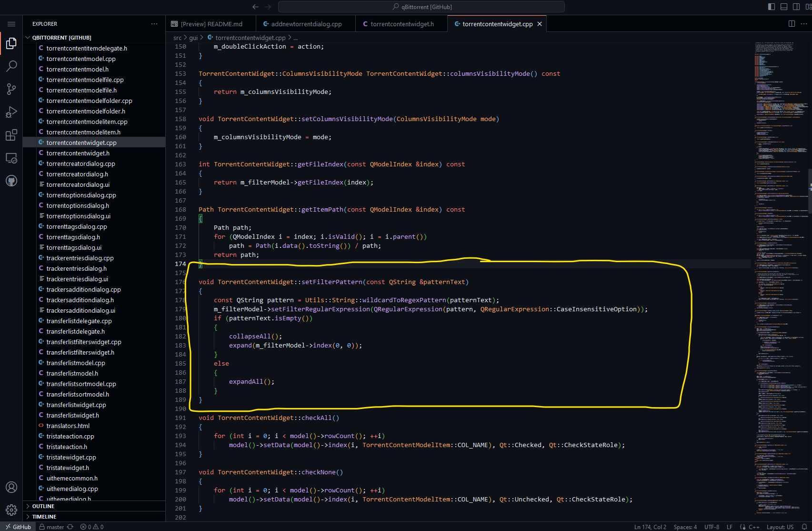
Task: Open Explorer Views and More Actions menu
Action: [x=154, y=24]
